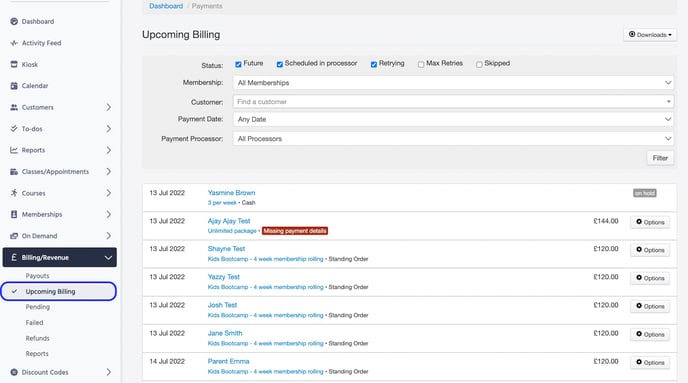Viewport: 688px width, 383px height.
Task: Select the Kiosk icon in sidebar
Action: (x=14, y=64)
